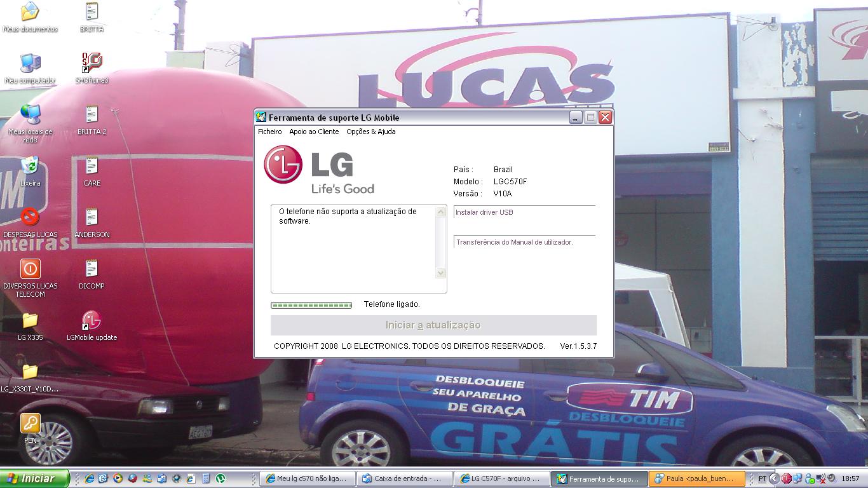Click scroll-up arrow in message box
The height and width of the screenshot is (488, 868).
(441, 212)
